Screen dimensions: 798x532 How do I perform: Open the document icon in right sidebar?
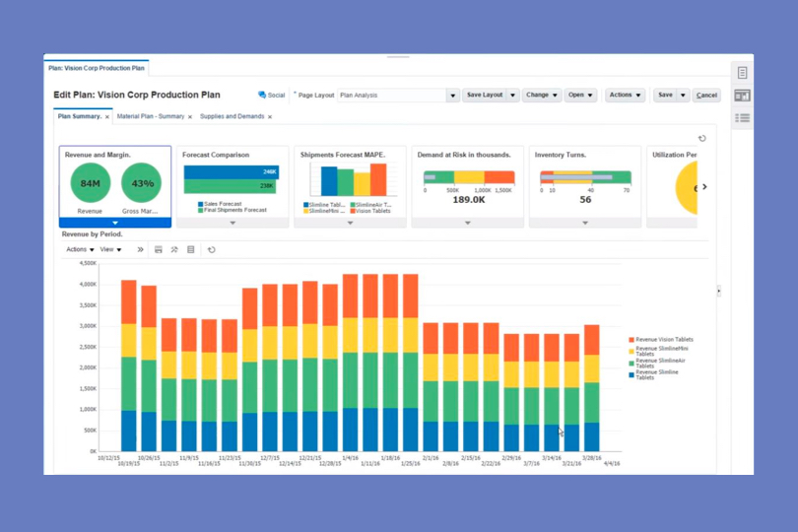pyautogui.click(x=742, y=73)
